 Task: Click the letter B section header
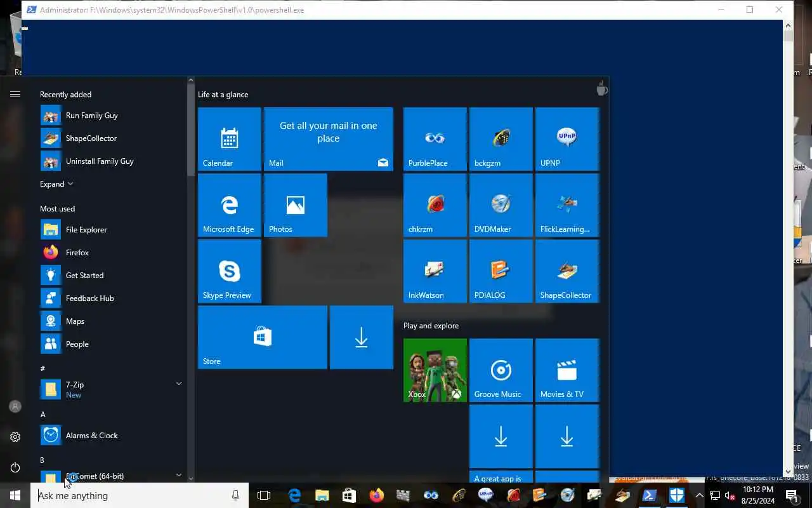click(x=43, y=460)
